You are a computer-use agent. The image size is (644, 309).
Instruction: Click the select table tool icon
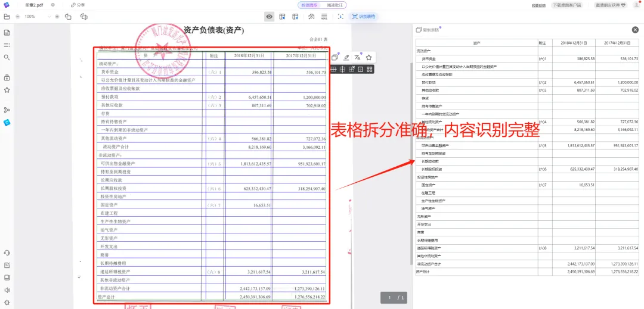(x=283, y=17)
